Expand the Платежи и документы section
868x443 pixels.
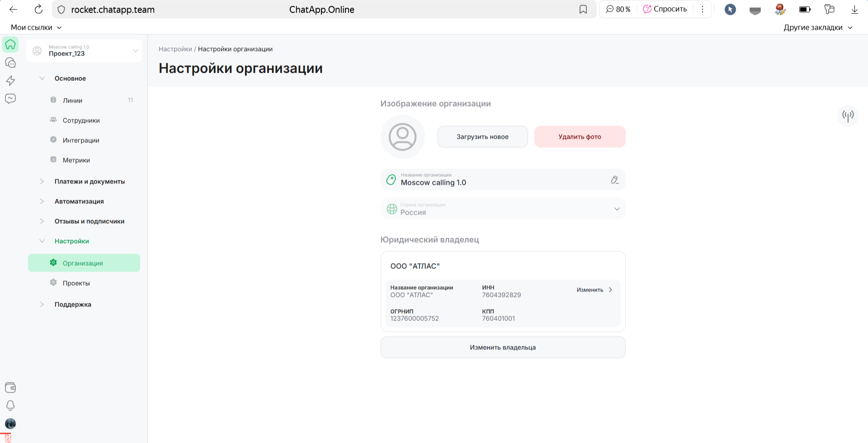(x=90, y=181)
